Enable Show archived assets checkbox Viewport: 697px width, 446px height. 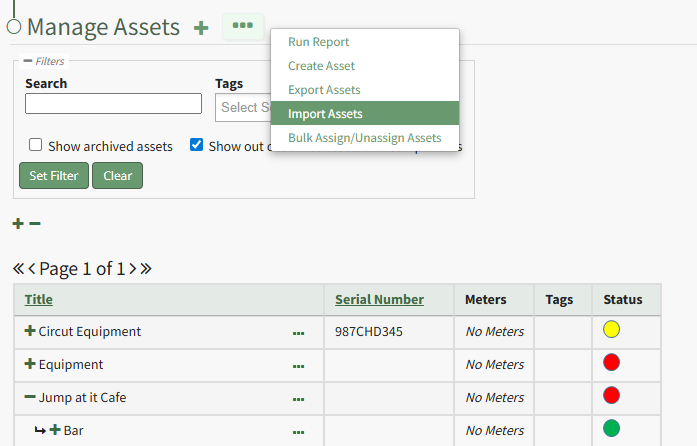[36, 145]
